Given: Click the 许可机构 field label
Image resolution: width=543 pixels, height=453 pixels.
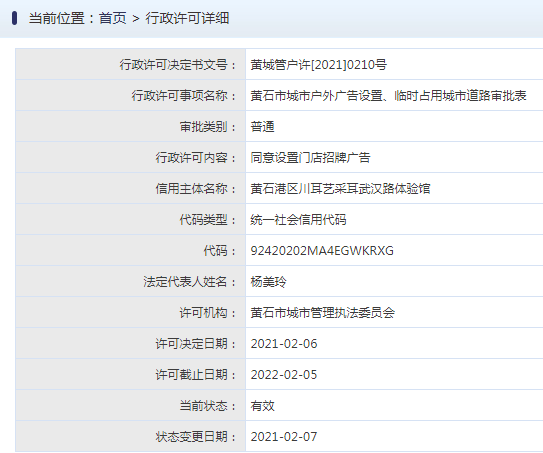Looking at the screenshot, I should point(208,313).
